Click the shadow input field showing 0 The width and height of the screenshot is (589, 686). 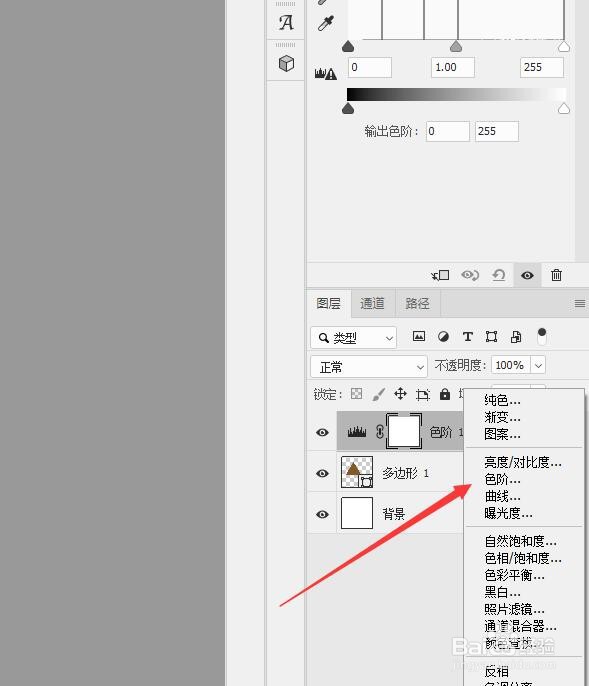click(x=370, y=67)
